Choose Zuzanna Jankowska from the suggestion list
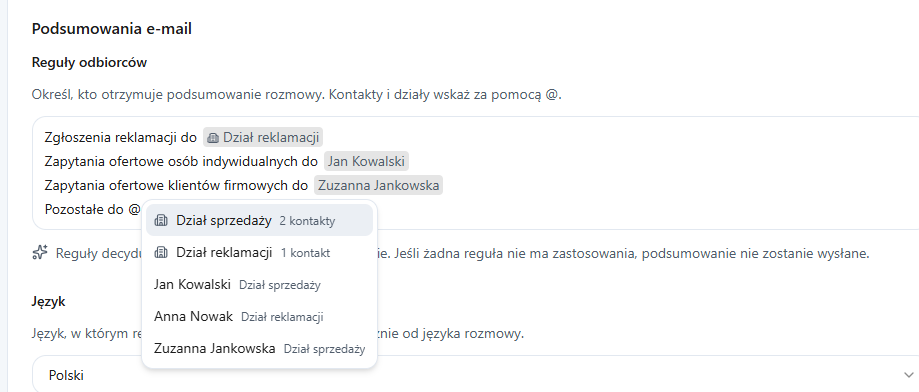This screenshot has height=392, width=919. pos(259,349)
